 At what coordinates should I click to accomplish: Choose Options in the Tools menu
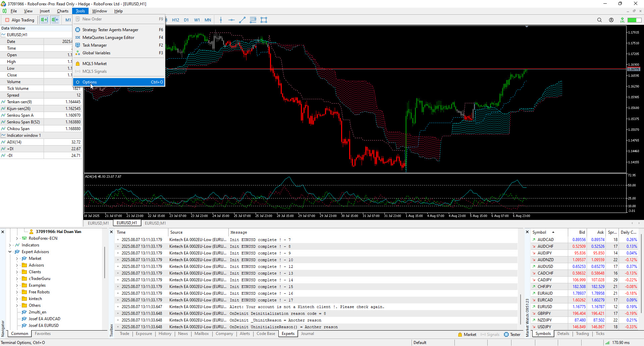pos(119,82)
